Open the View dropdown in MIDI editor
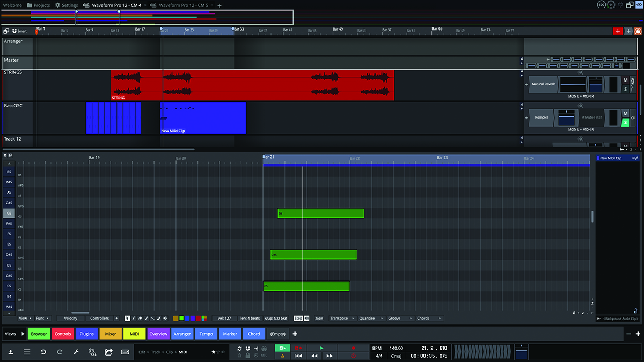Image resolution: width=644 pixels, height=362 pixels. 25,319
